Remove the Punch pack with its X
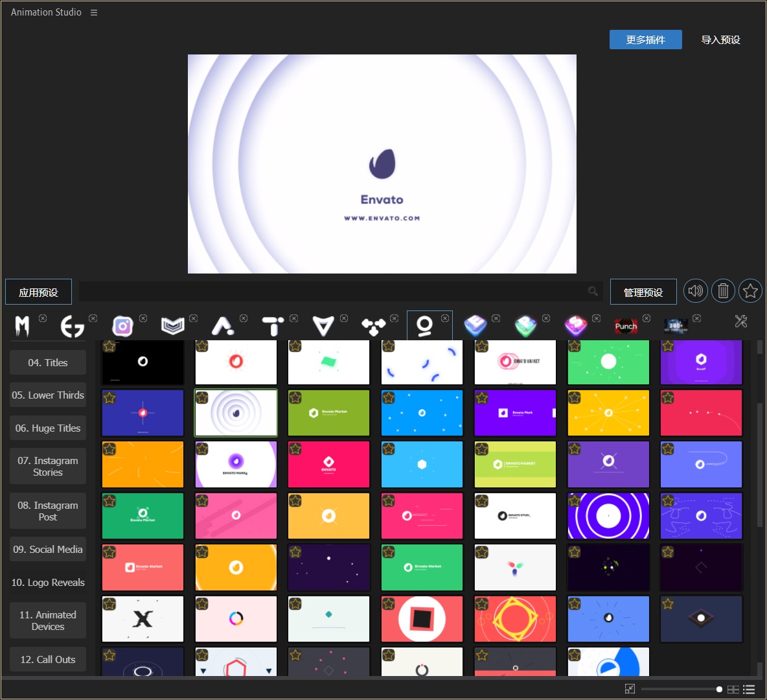Image resolution: width=767 pixels, height=700 pixels. (647, 318)
